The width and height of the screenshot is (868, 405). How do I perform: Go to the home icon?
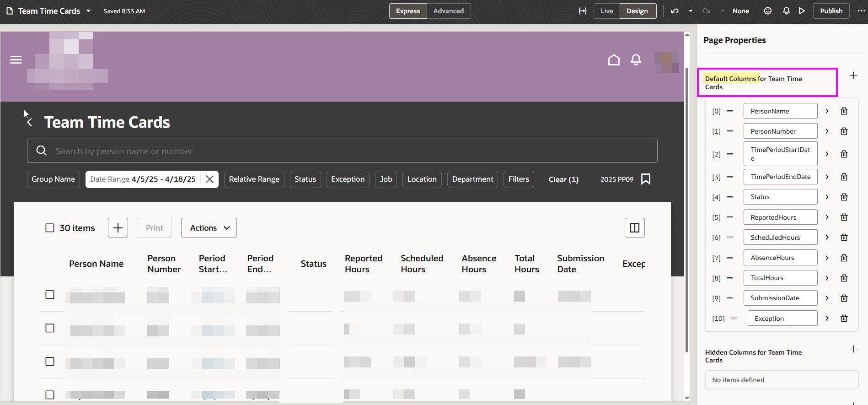pos(614,60)
